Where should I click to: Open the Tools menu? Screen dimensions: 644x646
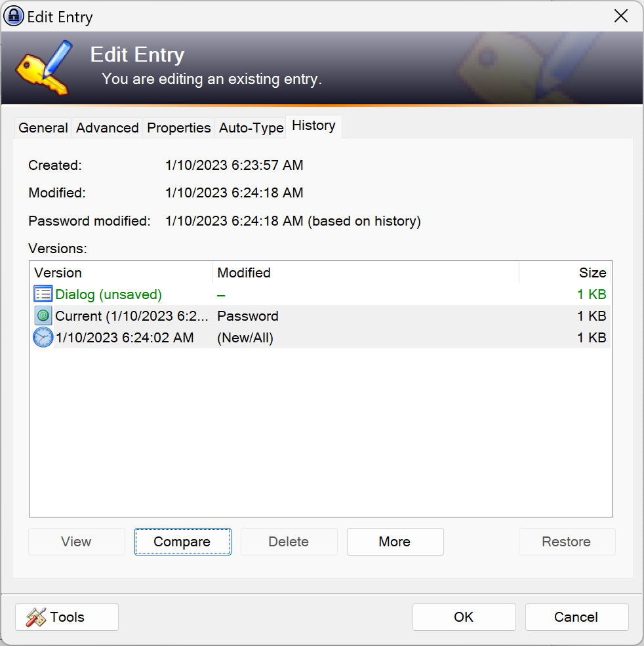click(x=66, y=616)
